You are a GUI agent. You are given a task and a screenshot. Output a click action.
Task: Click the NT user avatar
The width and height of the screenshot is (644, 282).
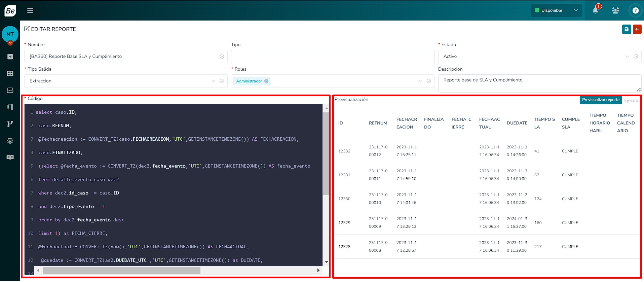[x=10, y=34]
